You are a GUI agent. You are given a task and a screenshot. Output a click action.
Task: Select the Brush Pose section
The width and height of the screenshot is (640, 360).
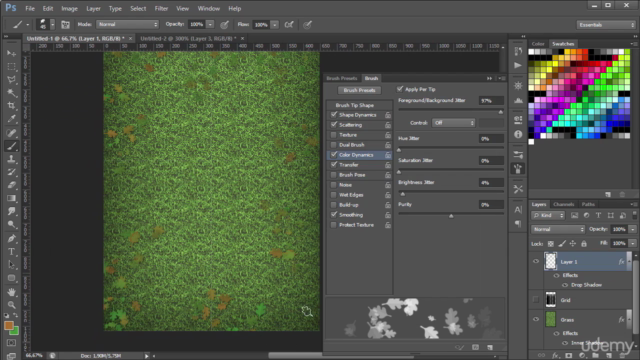click(x=352, y=175)
